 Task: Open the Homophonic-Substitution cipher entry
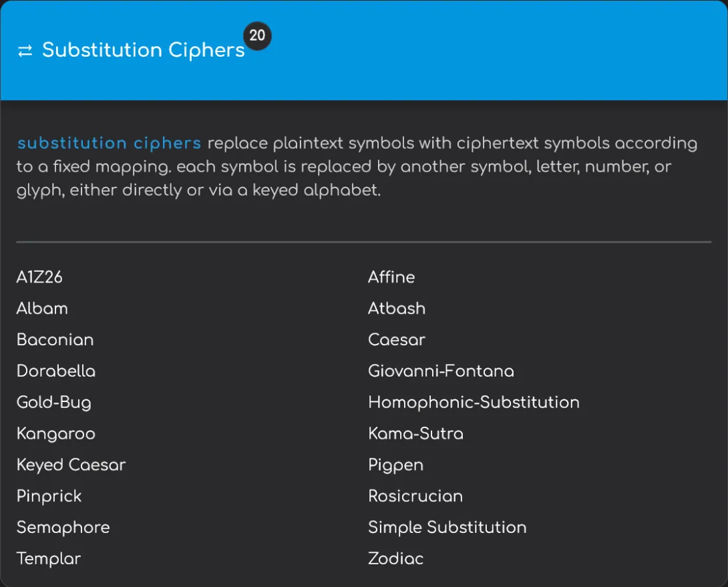[x=474, y=403]
